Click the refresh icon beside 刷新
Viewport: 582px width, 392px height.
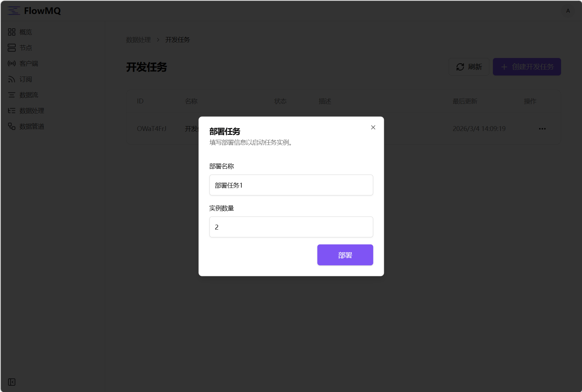point(460,67)
